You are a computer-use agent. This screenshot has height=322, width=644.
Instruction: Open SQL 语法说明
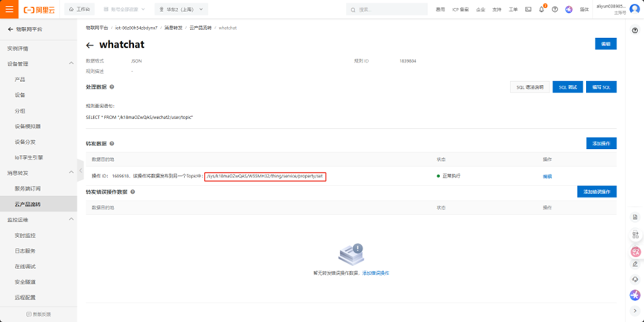(530, 87)
